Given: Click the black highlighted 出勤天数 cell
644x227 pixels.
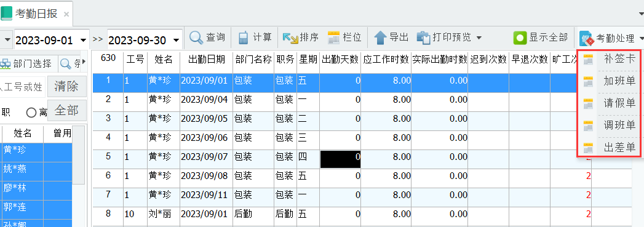Looking at the screenshot, I should point(340,159).
